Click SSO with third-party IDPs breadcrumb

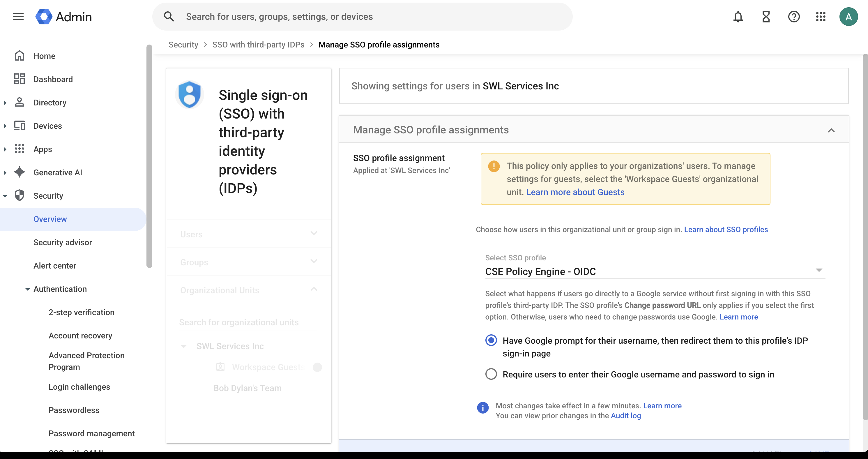(258, 45)
